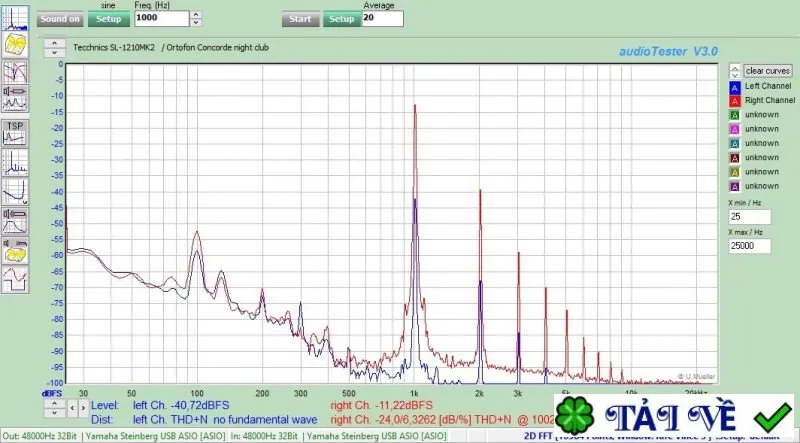Toggle the red Right Channel curve
The width and height of the screenshot is (800, 443).
coord(735,101)
